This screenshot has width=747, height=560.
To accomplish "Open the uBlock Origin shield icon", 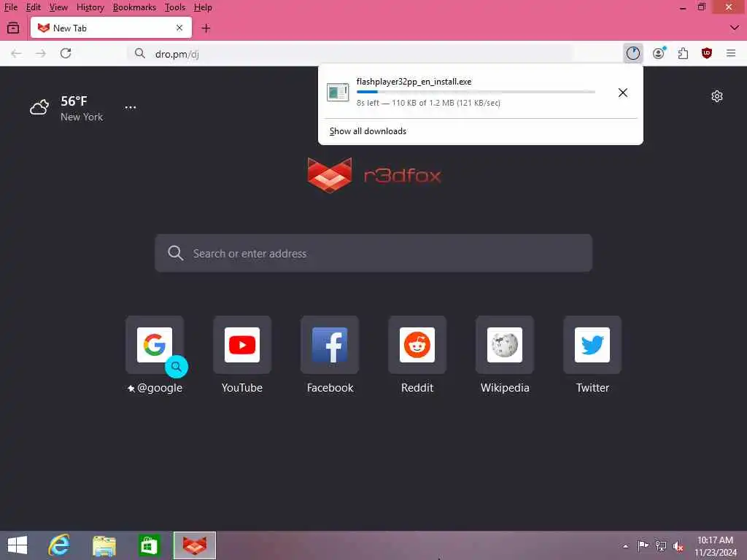I will (706, 53).
